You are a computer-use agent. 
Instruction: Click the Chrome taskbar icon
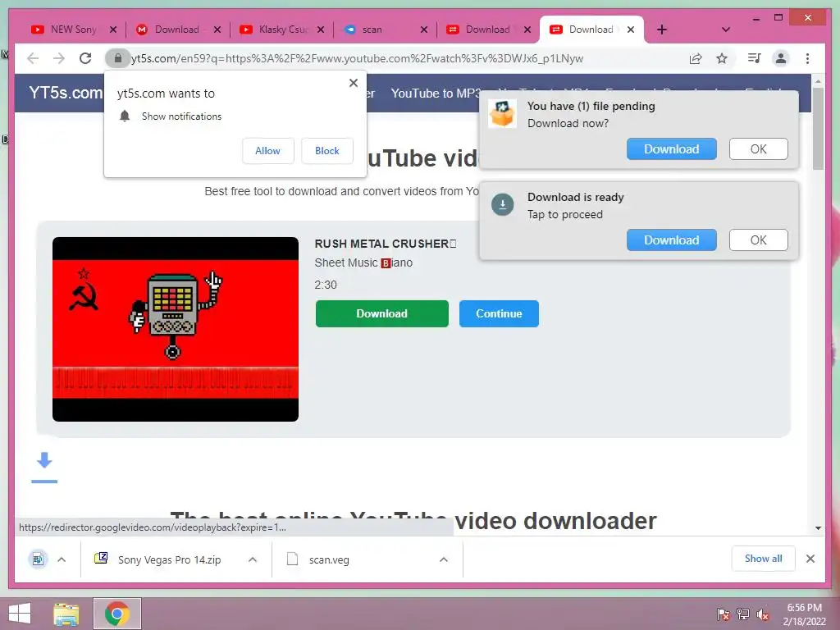point(117,614)
